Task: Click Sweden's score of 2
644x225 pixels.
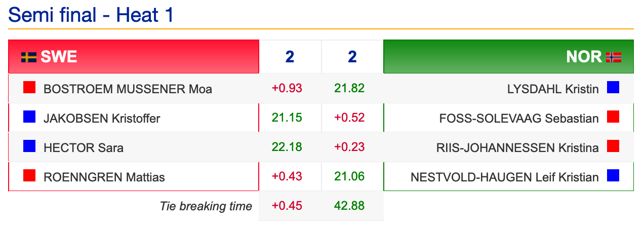Action: pyautogui.click(x=290, y=57)
